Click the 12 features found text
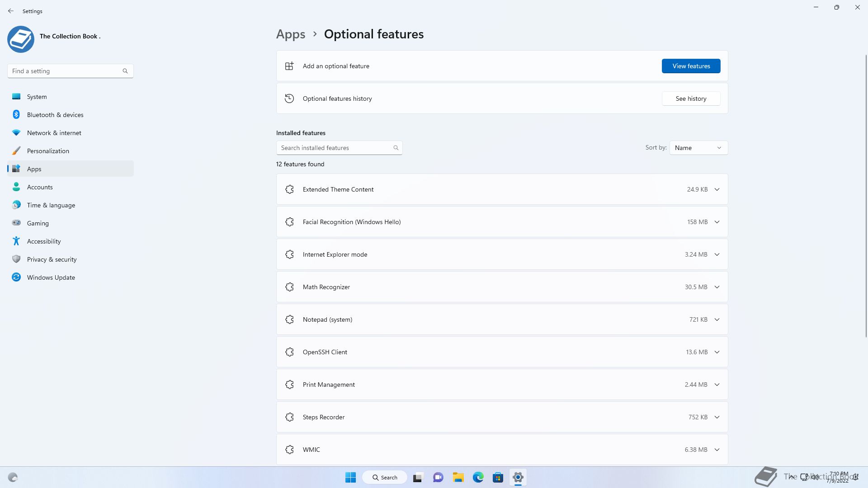Screen dimensions: 868x488 tap(300, 164)
